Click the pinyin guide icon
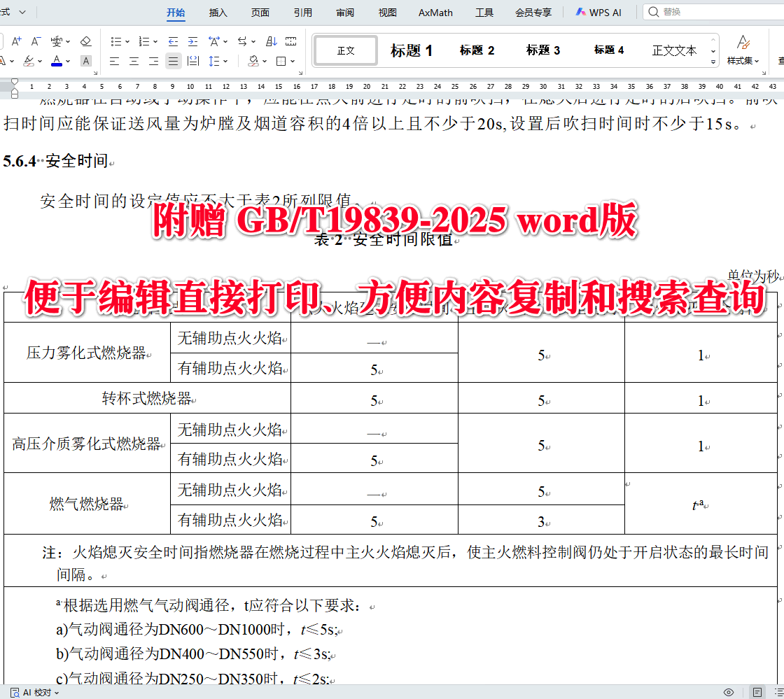Viewport: 784px width, 699px height. [x=57, y=41]
